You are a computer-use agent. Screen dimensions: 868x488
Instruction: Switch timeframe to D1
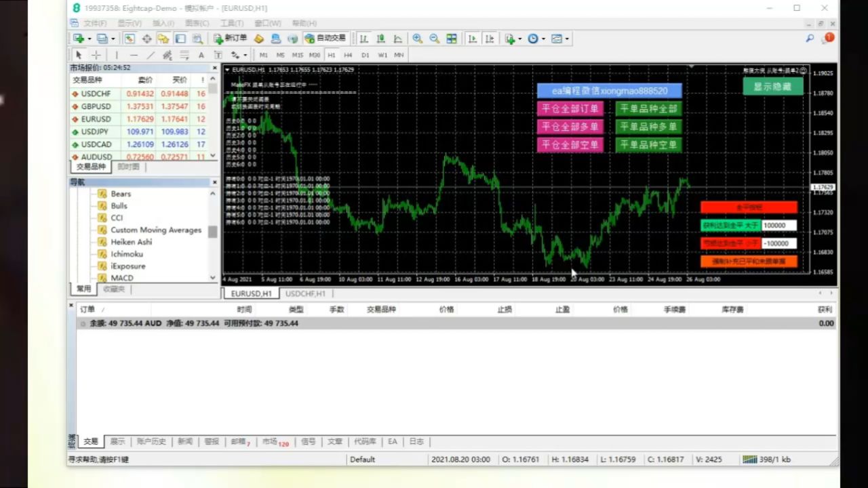(366, 55)
